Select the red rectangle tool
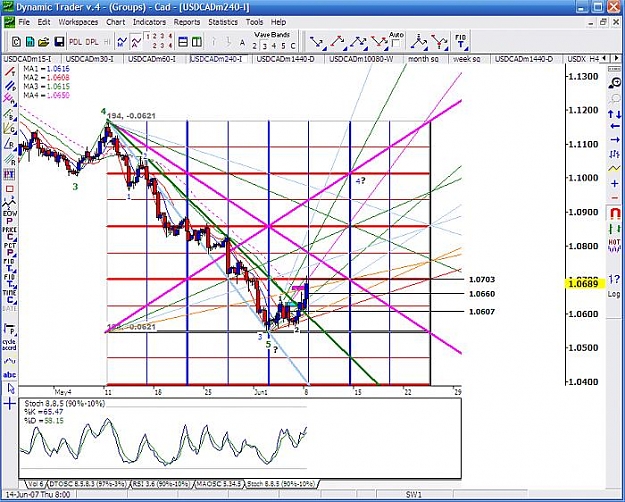 point(10,188)
